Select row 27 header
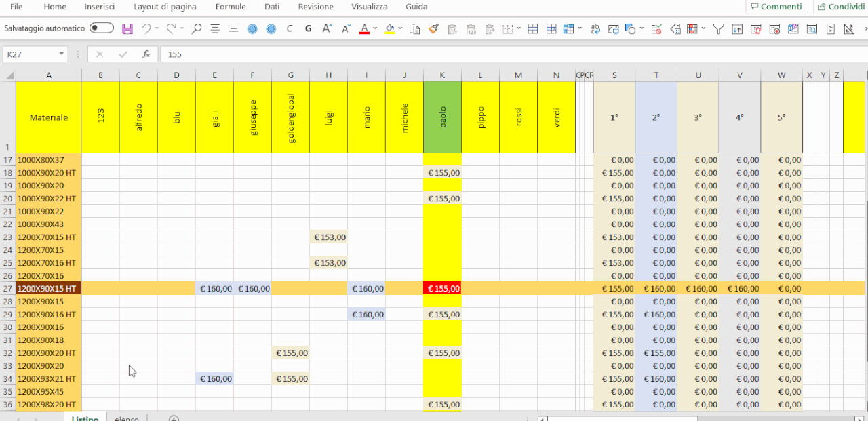 pyautogui.click(x=8, y=289)
